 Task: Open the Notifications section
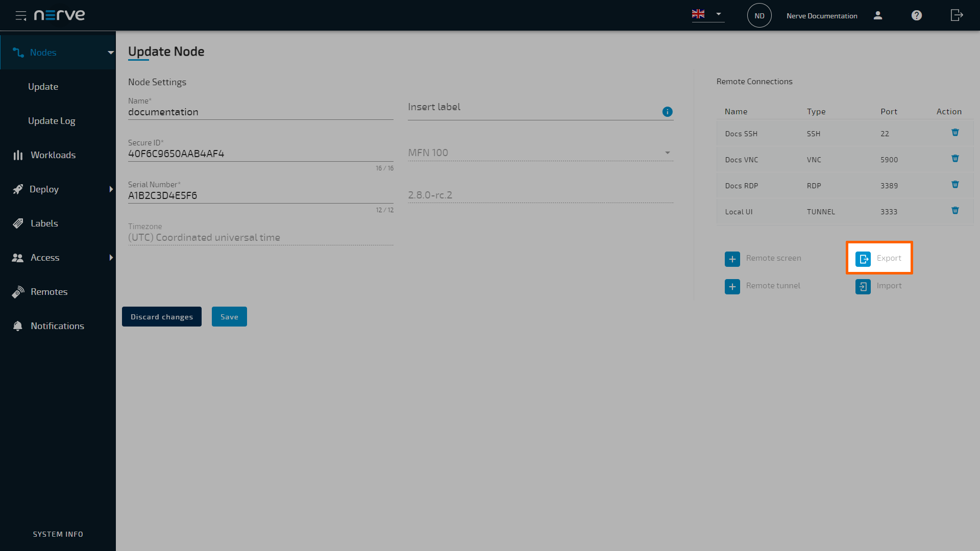coord(57,325)
